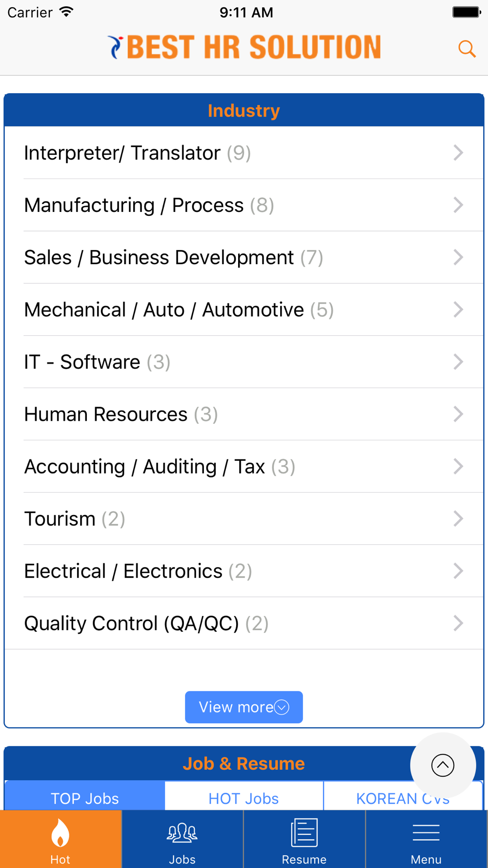Screen dimensions: 488x868
Task: Open Mechanical / Auto / Automotive listing
Action: (244, 310)
